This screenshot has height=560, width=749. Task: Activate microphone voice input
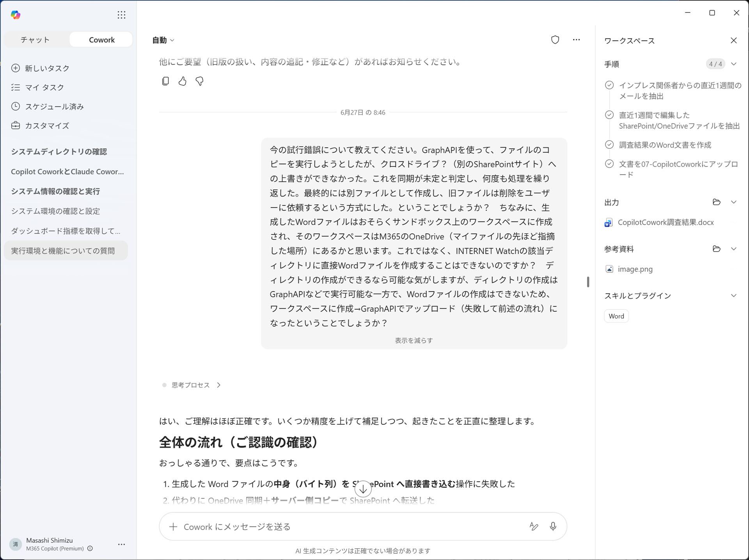coord(553,526)
